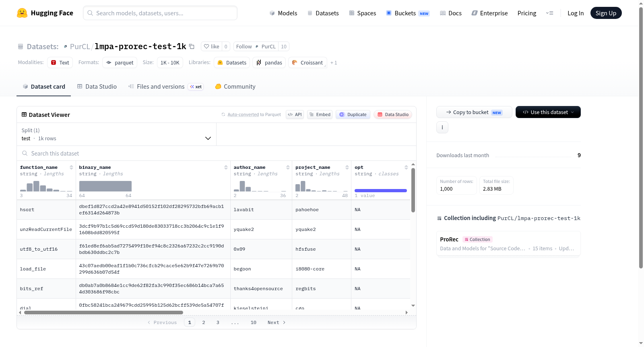
Task: Click the Log In link
Action: point(576,13)
